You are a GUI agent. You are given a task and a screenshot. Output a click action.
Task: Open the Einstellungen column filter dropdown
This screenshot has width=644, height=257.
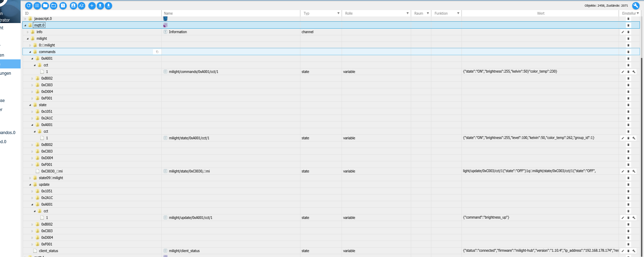pos(638,13)
